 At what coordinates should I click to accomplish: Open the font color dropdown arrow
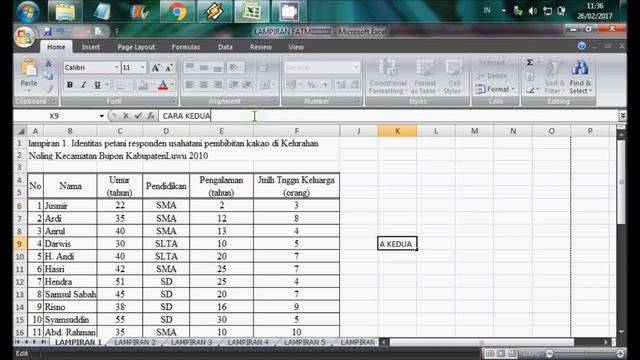pos(172,85)
